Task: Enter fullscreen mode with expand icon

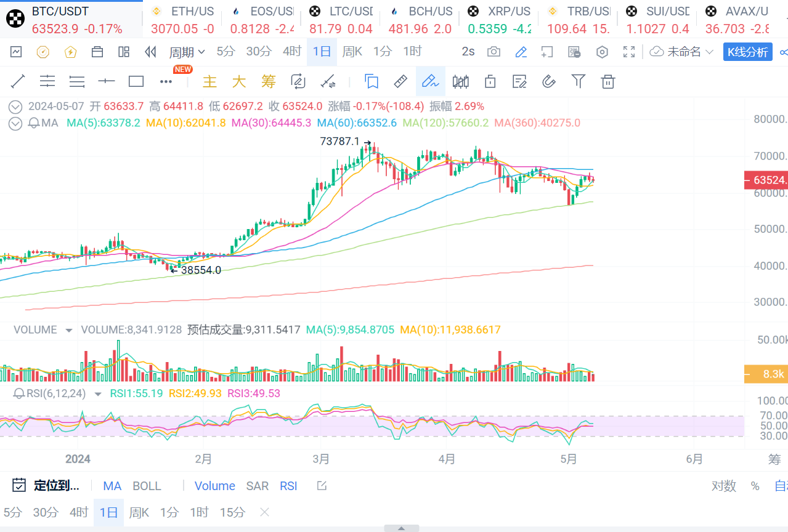Action: 629,52
